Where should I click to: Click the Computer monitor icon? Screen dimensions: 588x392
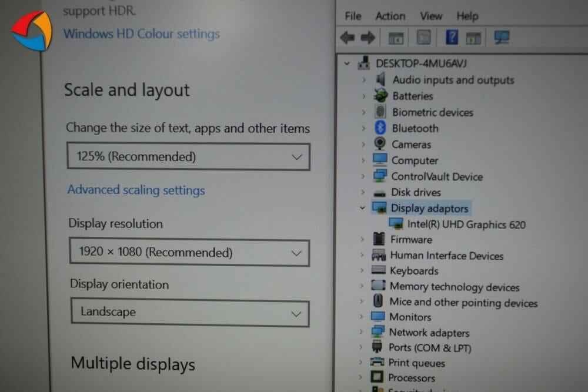(x=380, y=160)
